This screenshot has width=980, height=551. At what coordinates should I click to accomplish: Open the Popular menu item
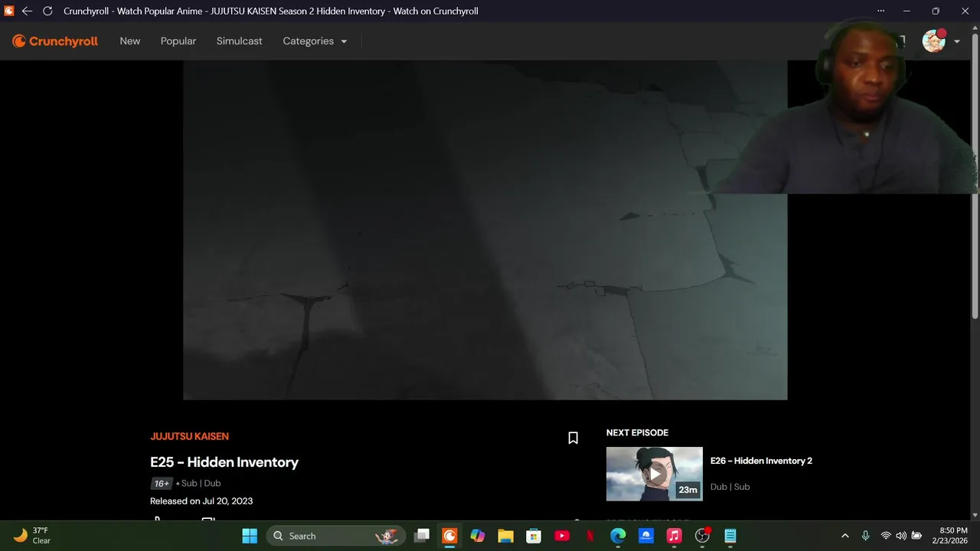coord(178,41)
